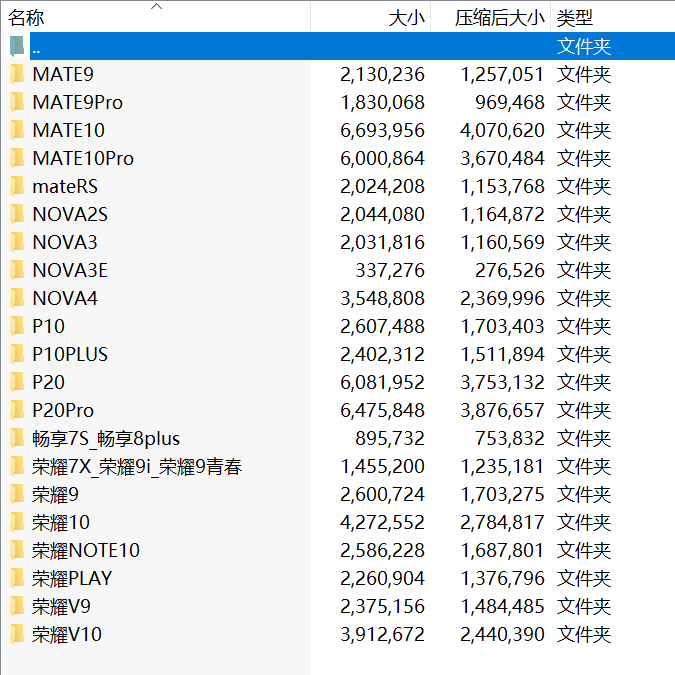Click the 荣耀V9 folder icon
The width and height of the screenshot is (675, 675).
[17, 606]
